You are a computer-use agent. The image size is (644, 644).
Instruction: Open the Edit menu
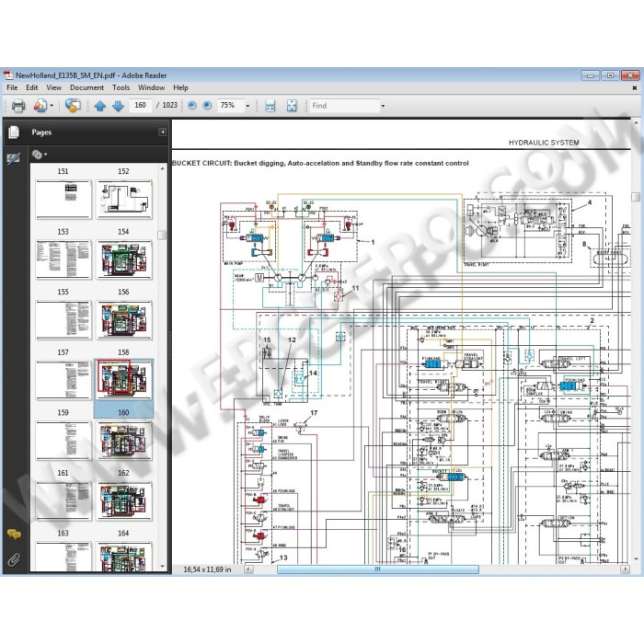click(x=31, y=87)
